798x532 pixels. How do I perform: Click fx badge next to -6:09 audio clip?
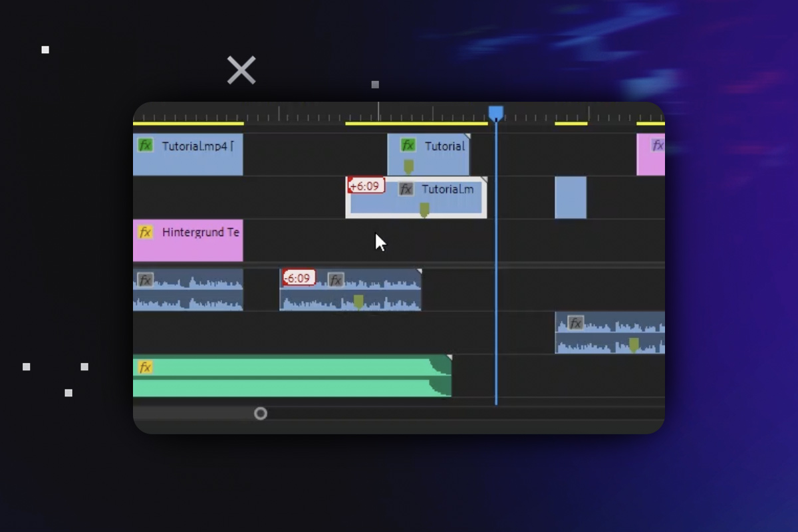pos(336,279)
